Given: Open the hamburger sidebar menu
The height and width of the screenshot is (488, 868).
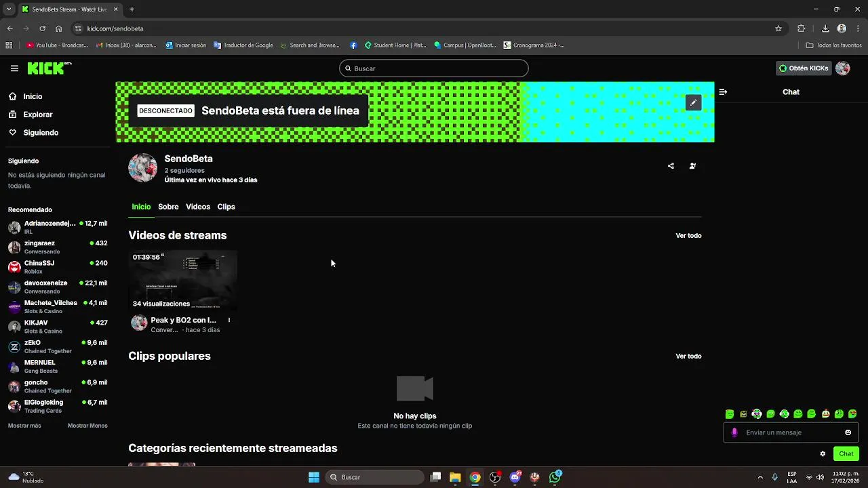Looking at the screenshot, I should (14, 68).
